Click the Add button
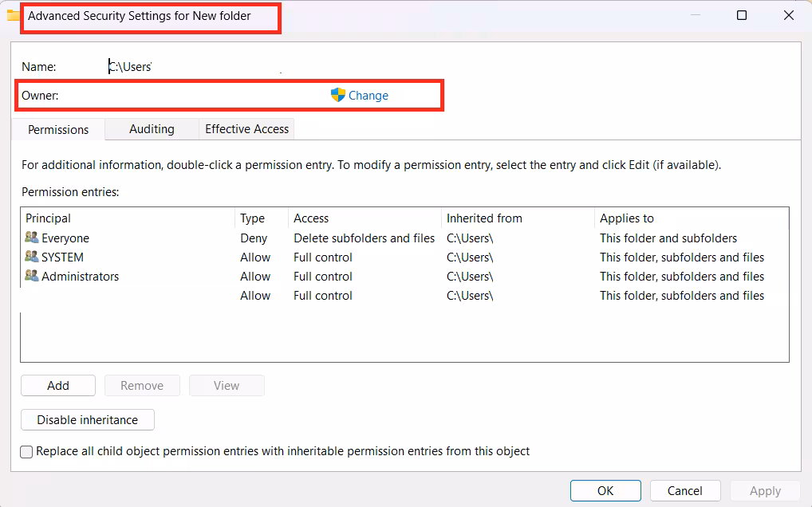This screenshot has height=507, width=812. [58, 385]
